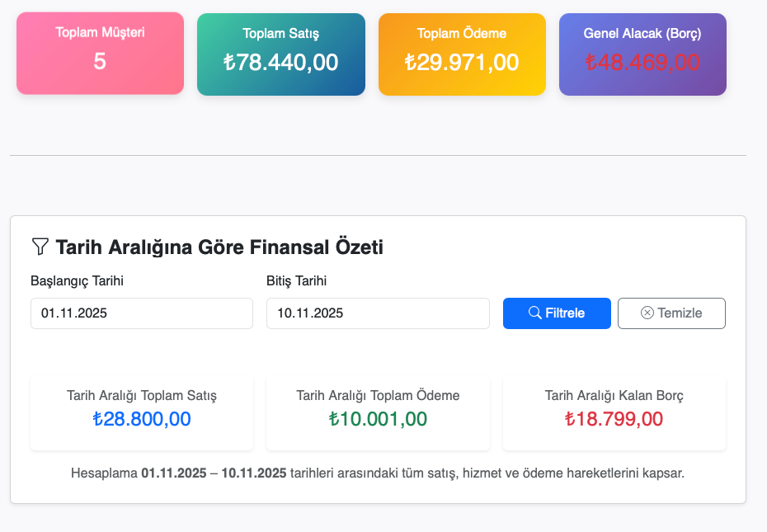Click the Hesaplama date range note text

click(378, 473)
